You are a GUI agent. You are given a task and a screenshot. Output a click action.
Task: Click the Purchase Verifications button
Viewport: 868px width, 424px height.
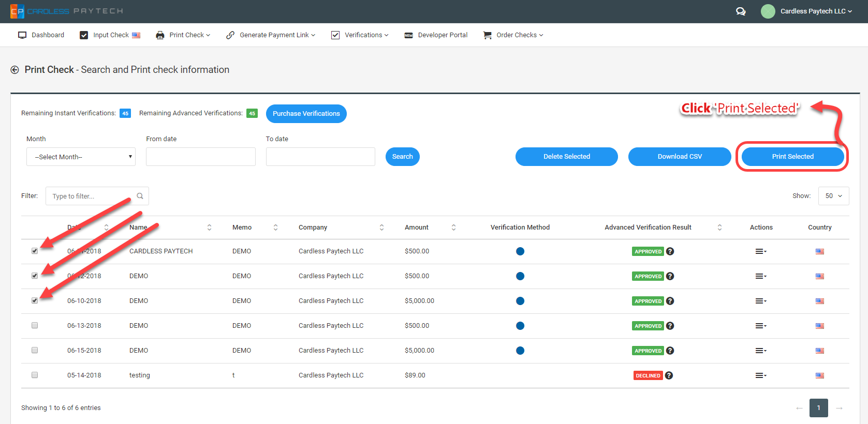pos(306,114)
